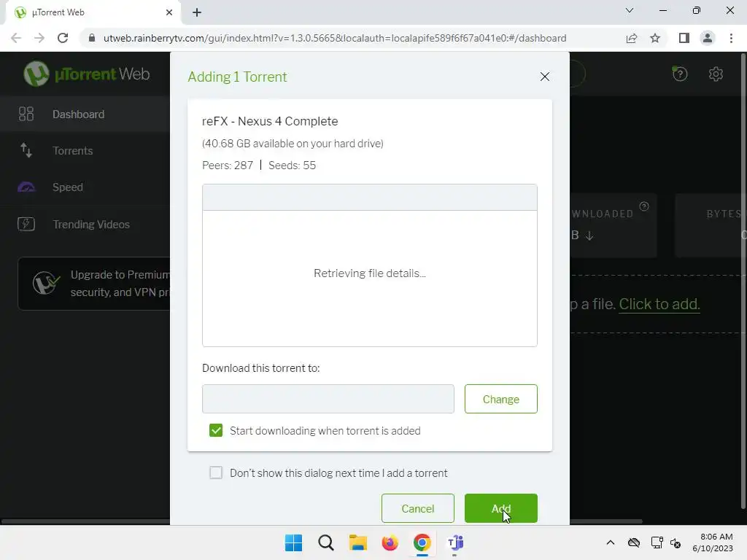Click the muted volume tray icon
The height and width of the screenshot is (560, 747).
pyautogui.click(x=676, y=542)
